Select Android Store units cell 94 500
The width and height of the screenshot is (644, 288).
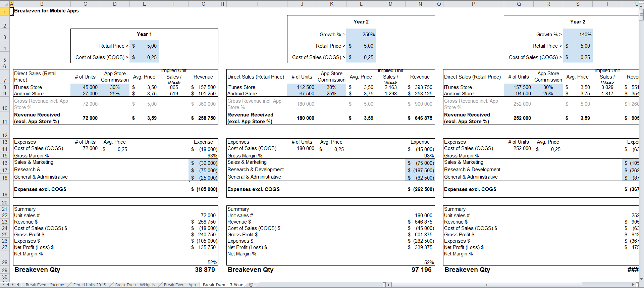tap(519, 94)
